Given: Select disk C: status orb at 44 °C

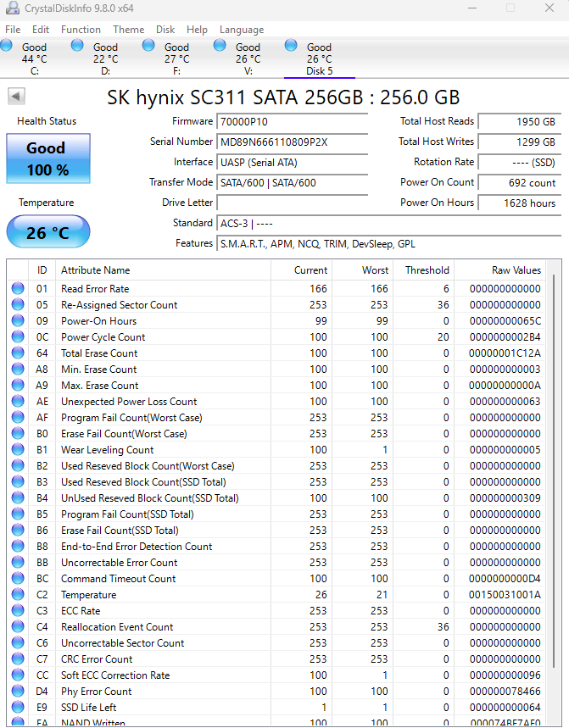Looking at the screenshot, I should coord(7,45).
